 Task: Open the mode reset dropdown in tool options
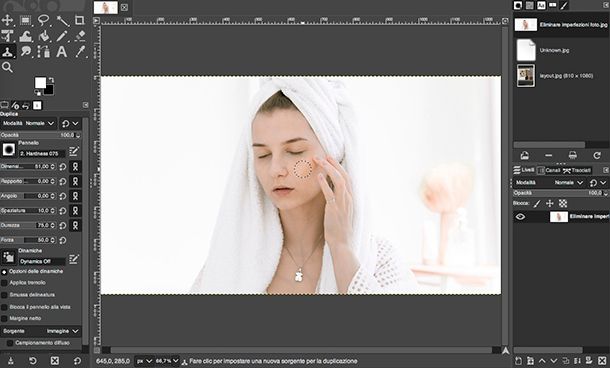click(x=70, y=124)
